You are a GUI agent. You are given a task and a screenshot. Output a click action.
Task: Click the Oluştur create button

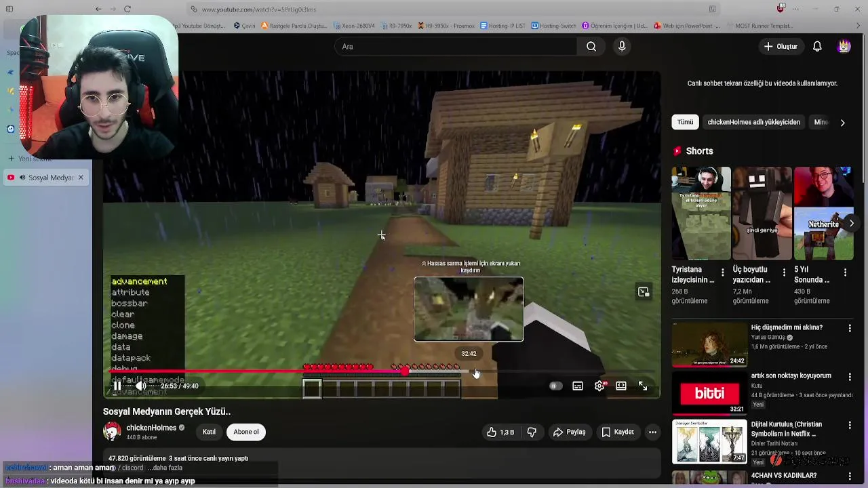coord(781,46)
